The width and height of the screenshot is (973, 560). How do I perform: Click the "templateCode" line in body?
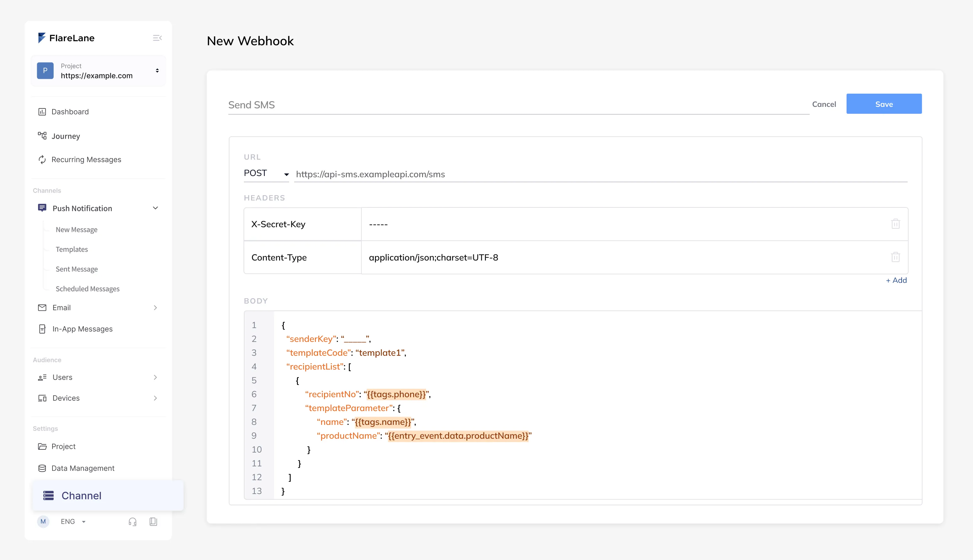(346, 353)
